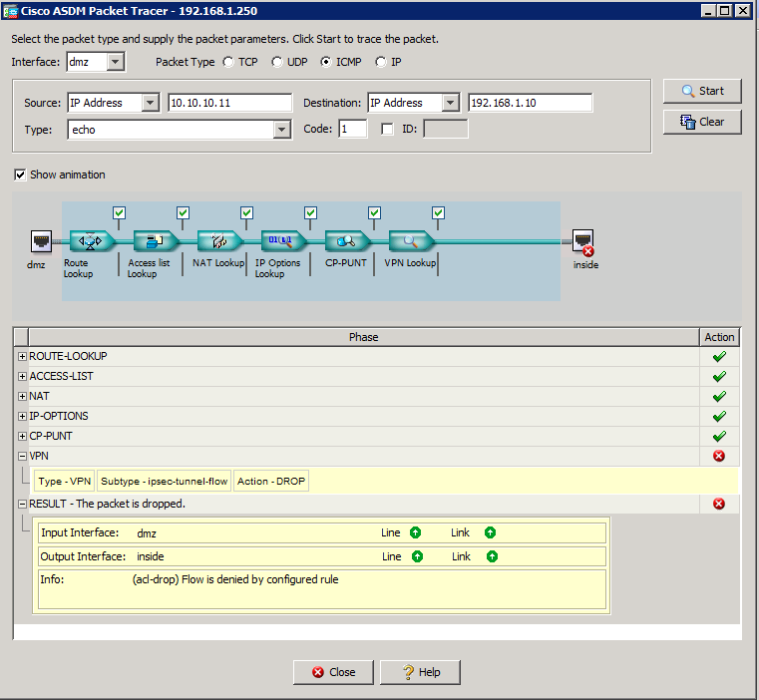Click the Close button
Viewport: 759px width, 700px height.
(x=333, y=672)
